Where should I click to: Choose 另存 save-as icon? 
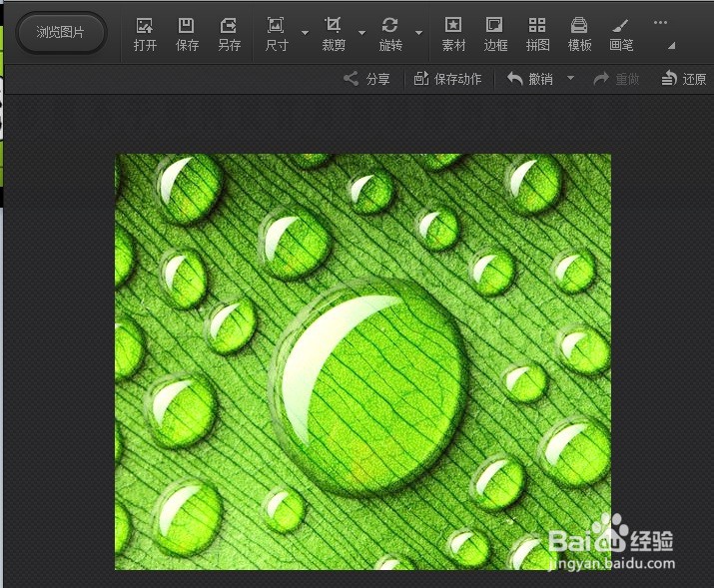pyautogui.click(x=229, y=34)
